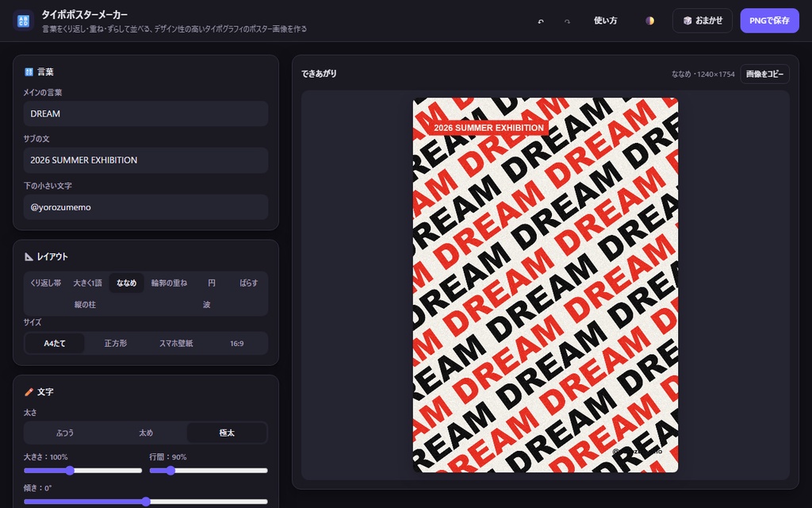Set font weight to 太め
The height and width of the screenshot is (508, 812).
click(146, 433)
